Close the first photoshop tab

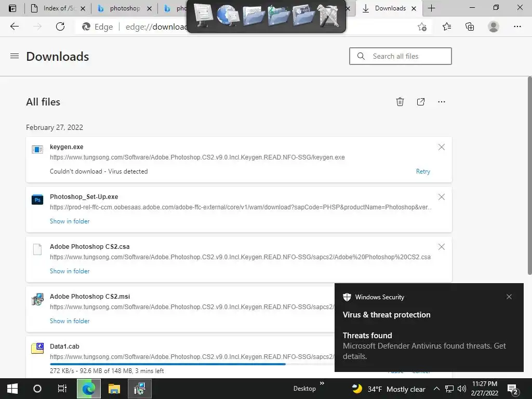tap(149, 8)
